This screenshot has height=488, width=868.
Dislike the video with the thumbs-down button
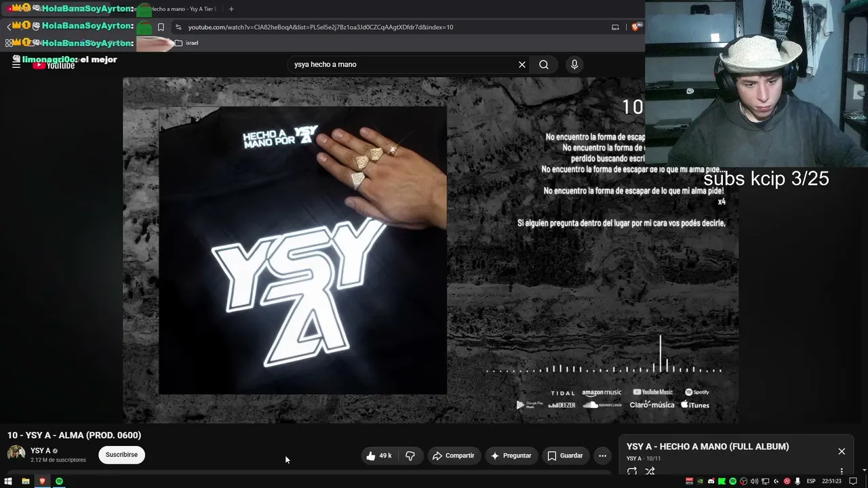pos(410,456)
